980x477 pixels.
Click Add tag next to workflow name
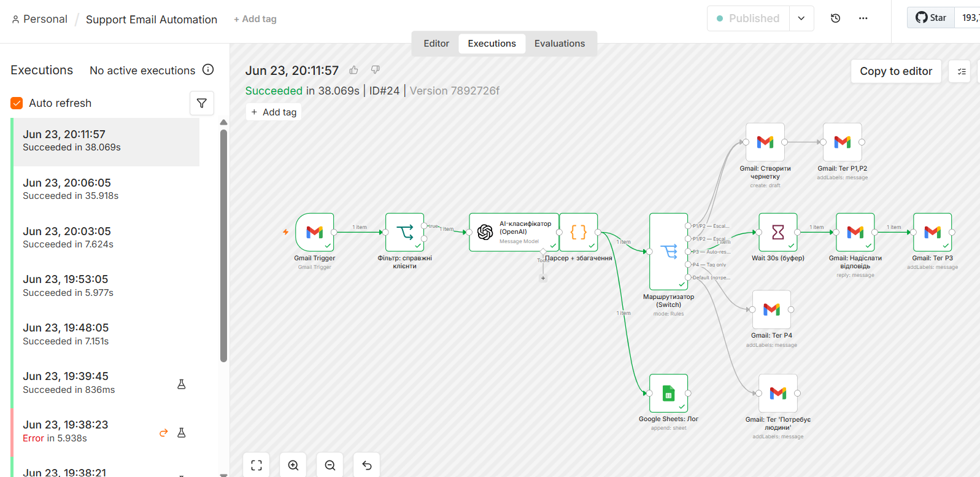[x=255, y=19]
